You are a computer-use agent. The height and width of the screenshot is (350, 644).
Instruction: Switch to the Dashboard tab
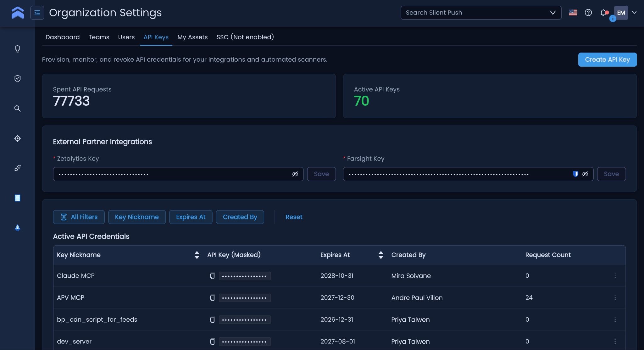63,37
